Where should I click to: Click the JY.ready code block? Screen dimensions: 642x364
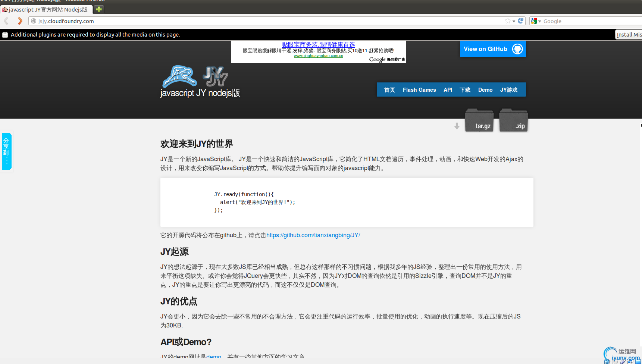pyautogui.click(x=347, y=203)
